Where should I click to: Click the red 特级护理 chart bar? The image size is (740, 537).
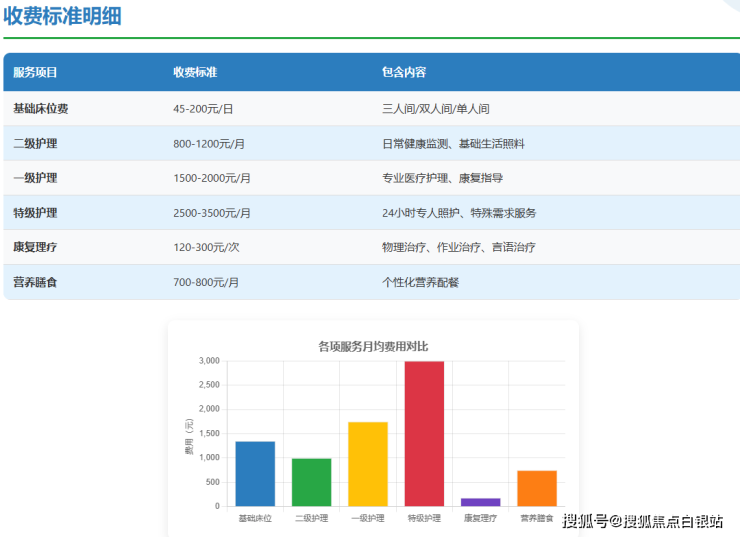coord(424,434)
